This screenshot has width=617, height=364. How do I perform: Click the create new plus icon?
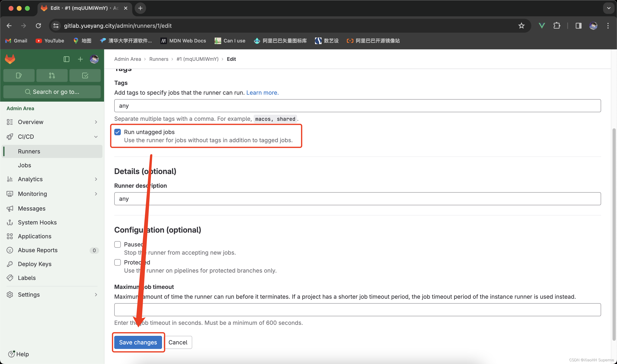coord(80,59)
